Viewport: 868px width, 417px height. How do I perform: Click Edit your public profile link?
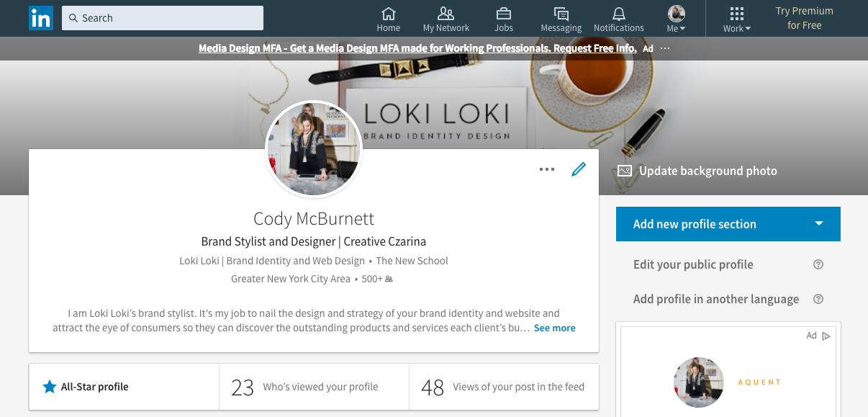(693, 264)
